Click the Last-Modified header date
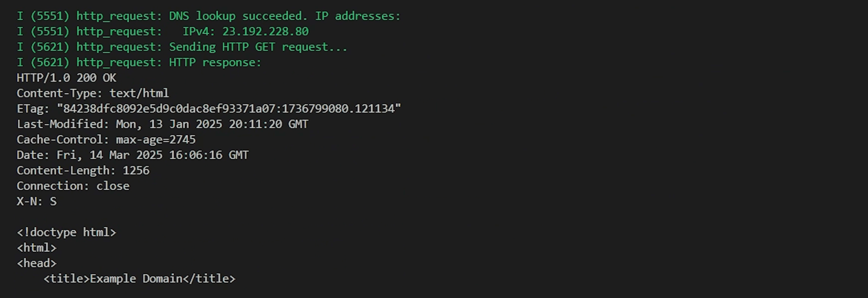The width and height of the screenshot is (868, 298). click(212, 124)
